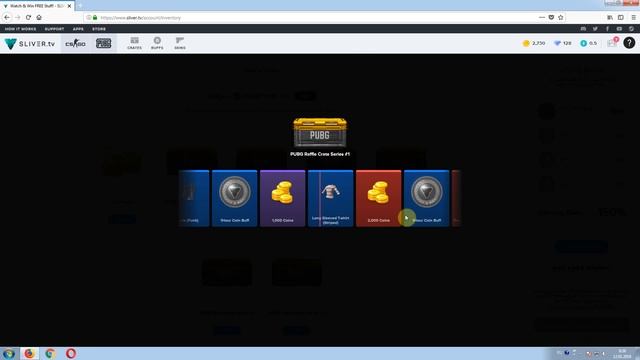640x360 pixels.
Task: Open the Windows Start button
Action: 9,353
